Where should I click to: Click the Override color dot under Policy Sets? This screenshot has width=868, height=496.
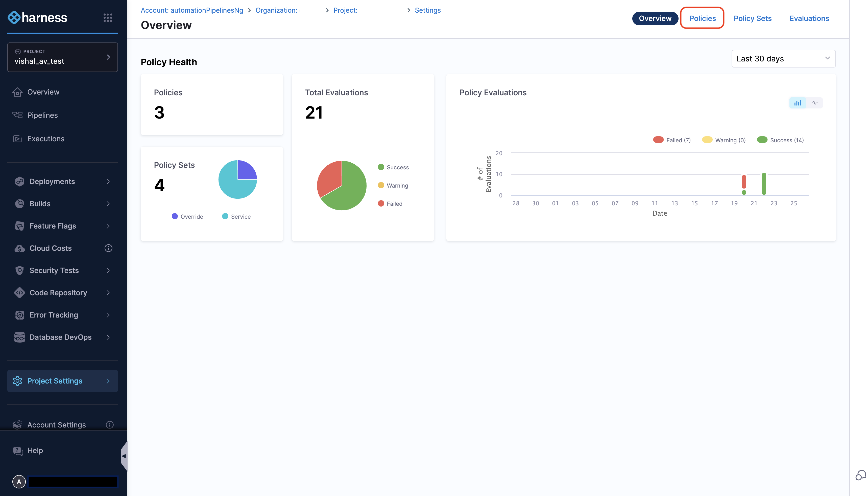point(175,216)
